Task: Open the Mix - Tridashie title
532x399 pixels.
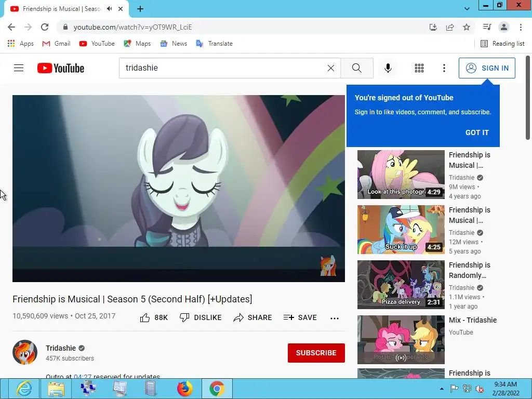Action: (x=473, y=320)
